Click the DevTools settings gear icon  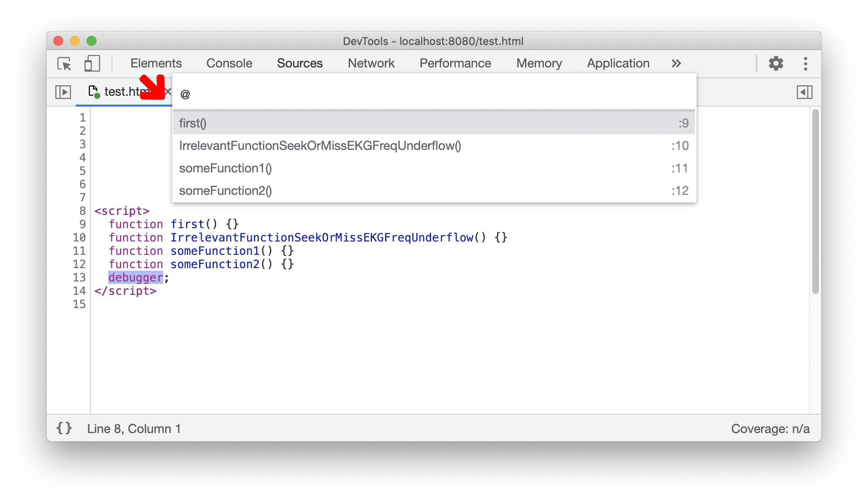[x=776, y=63]
